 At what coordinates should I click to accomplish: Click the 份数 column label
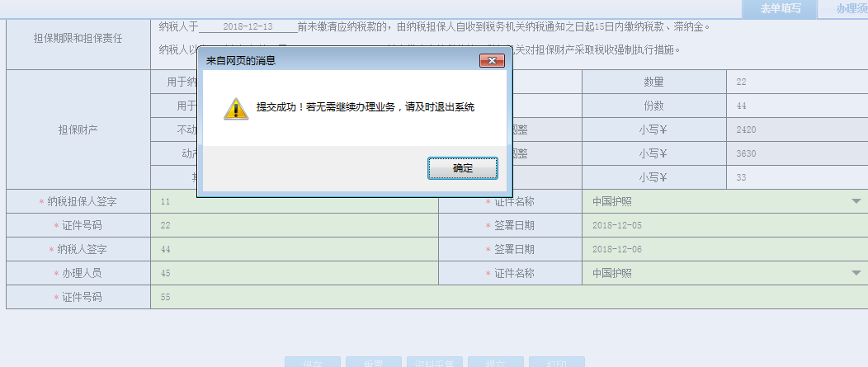[653, 106]
